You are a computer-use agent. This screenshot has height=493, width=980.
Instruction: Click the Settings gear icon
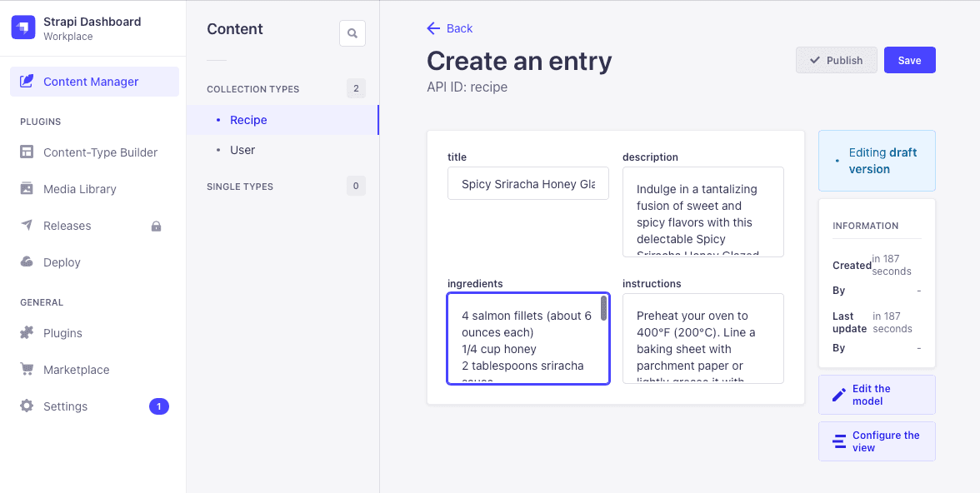27,406
